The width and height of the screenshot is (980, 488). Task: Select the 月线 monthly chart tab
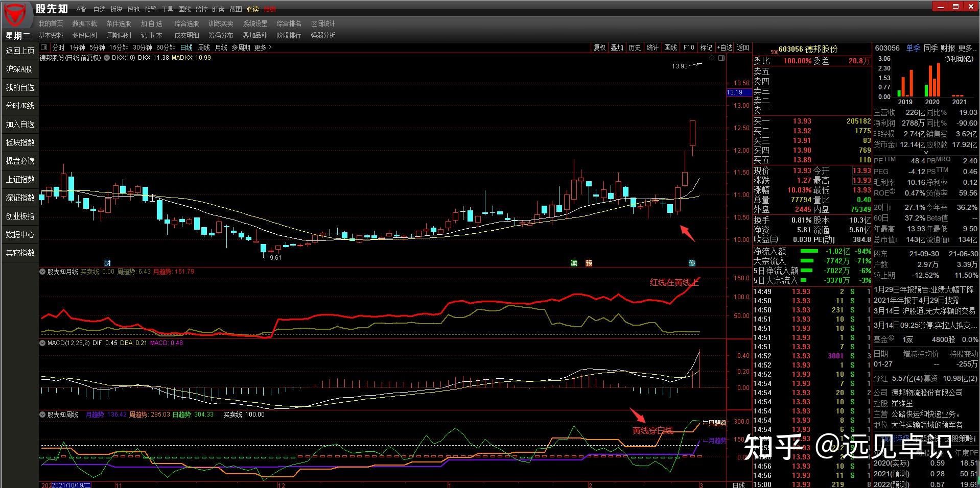pos(221,47)
